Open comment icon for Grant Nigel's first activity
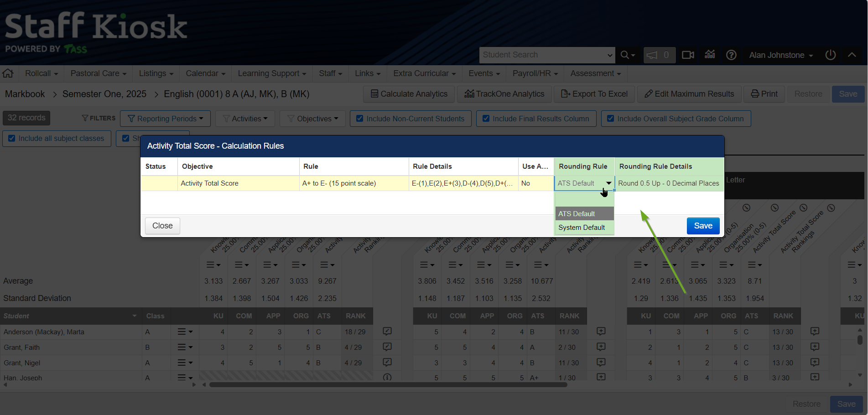Viewport: 868px width, 415px height. [x=387, y=363]
